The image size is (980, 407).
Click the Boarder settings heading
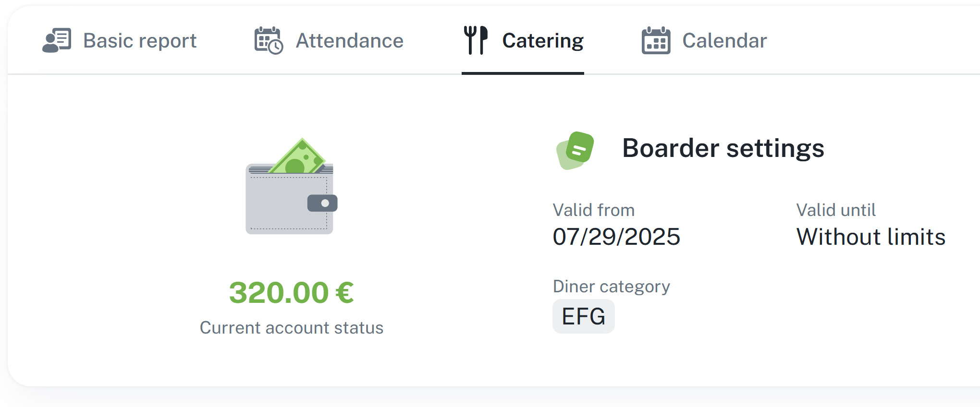click(x=723, y=148)
